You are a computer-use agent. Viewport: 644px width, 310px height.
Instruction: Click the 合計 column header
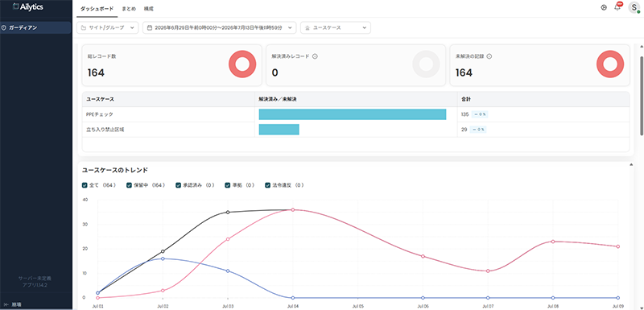[x=466, y=99]
